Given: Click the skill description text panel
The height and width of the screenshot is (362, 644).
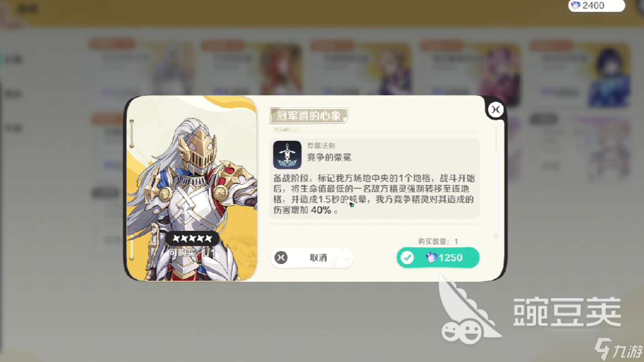Looking at the screenshot, I should tap(374, 178).
